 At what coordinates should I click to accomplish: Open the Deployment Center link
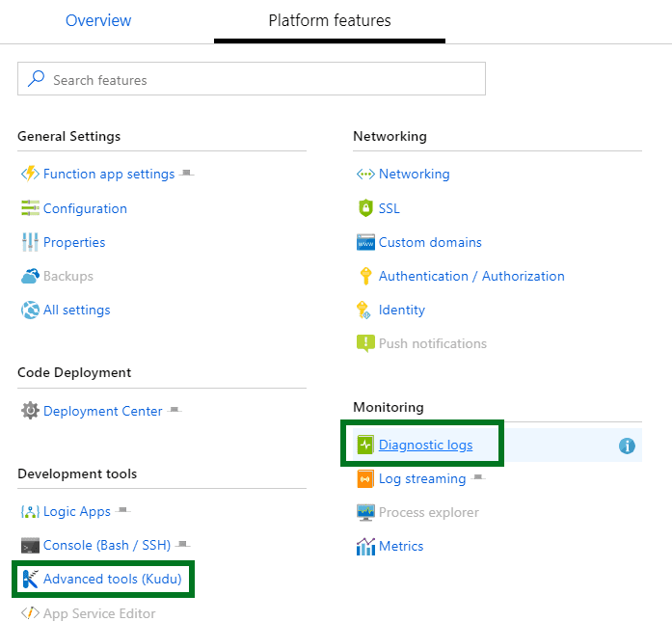coord(103,411)
